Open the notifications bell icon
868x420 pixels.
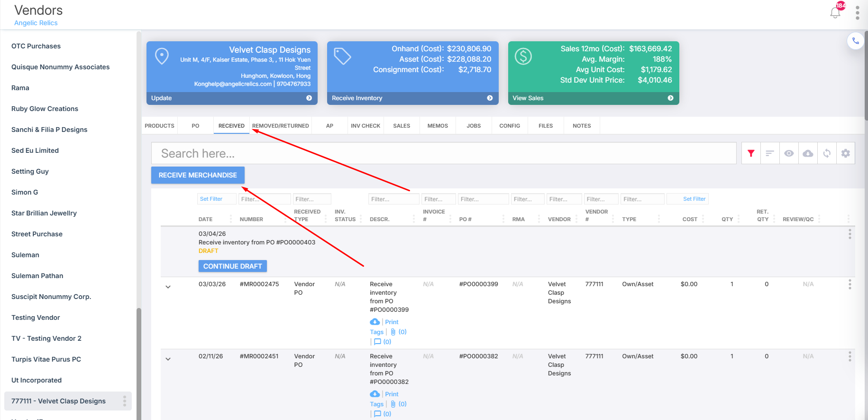click(835, 13)
